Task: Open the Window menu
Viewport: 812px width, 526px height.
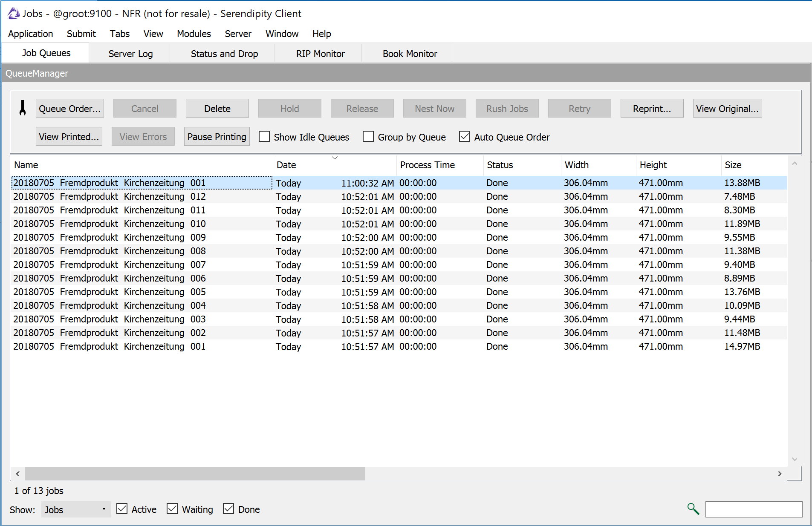Action: [x=282, y=34]
